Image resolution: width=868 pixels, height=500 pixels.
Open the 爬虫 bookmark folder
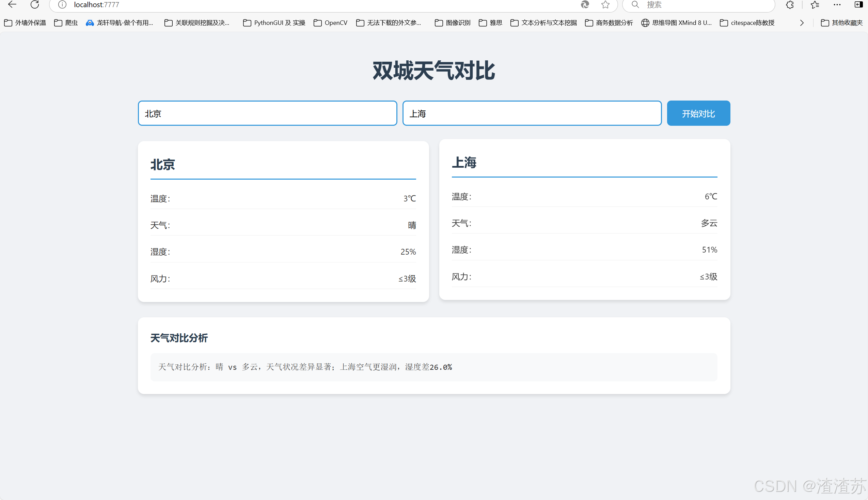coord(66,22)
